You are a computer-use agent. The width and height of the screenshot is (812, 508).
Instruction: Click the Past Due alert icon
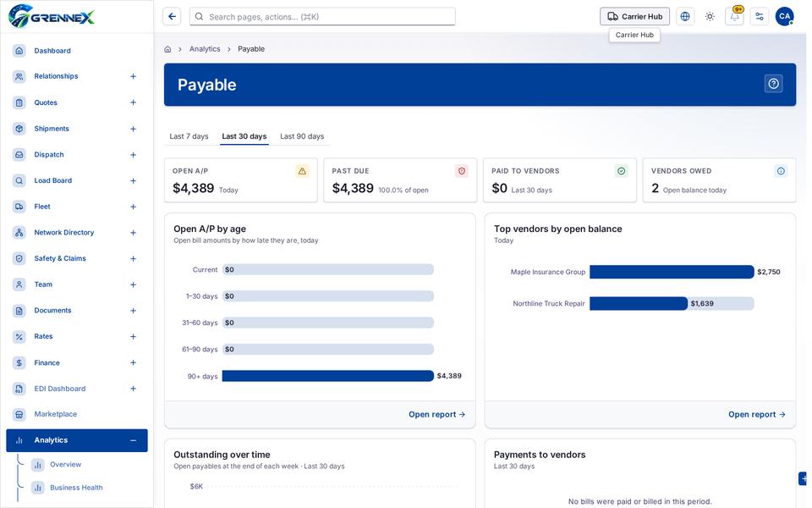click(x=462, y=171)
